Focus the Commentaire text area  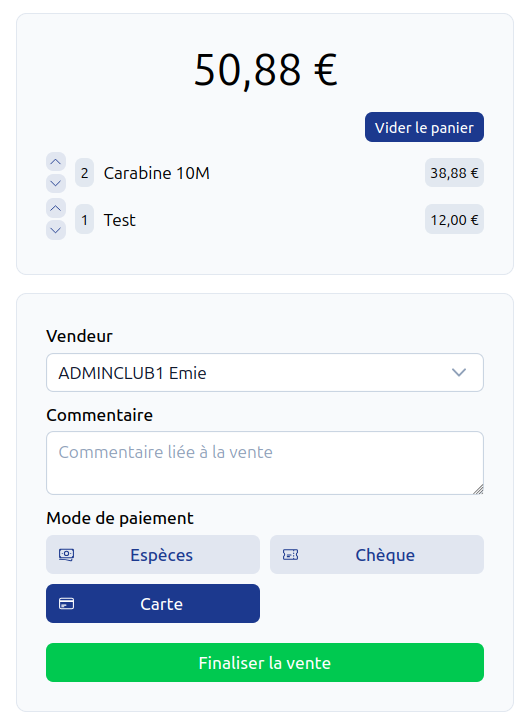click(x=265, y=463)
